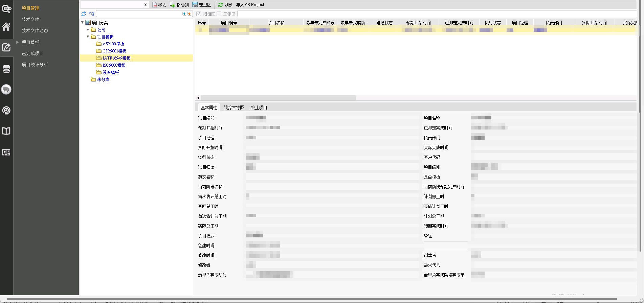The width and height of the screenshot is (644, 303).
Task: Open the top toolbar dropdown list
Action: [x=145, y=5]
